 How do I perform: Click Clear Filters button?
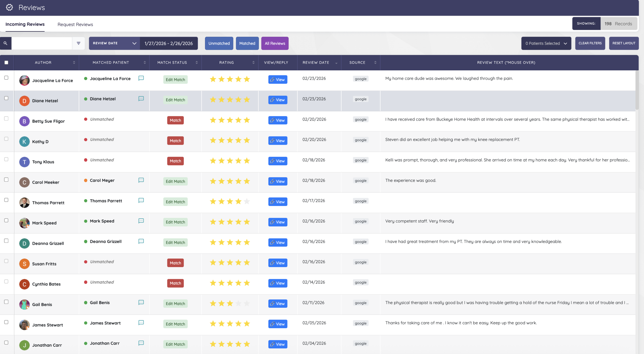pos(590,43)
